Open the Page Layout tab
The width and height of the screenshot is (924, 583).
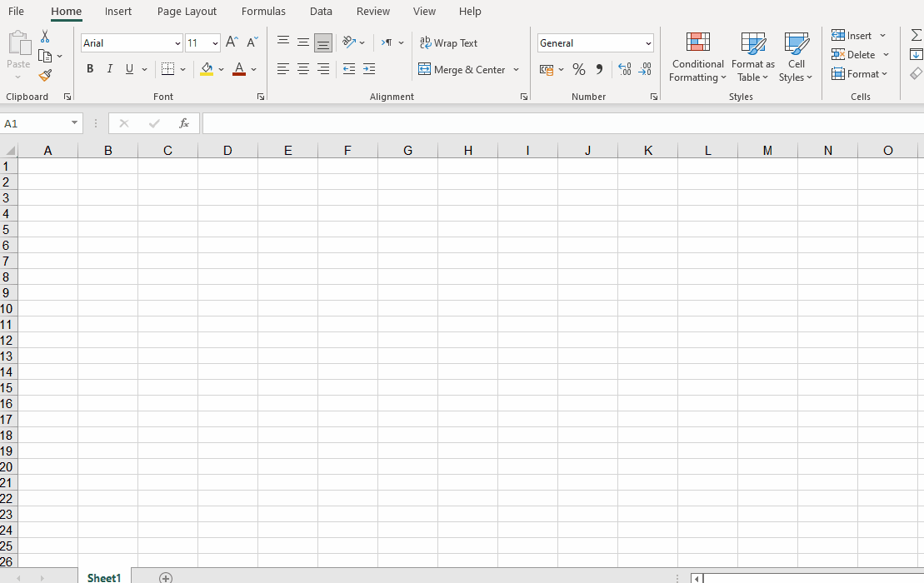tap(187, 12)
